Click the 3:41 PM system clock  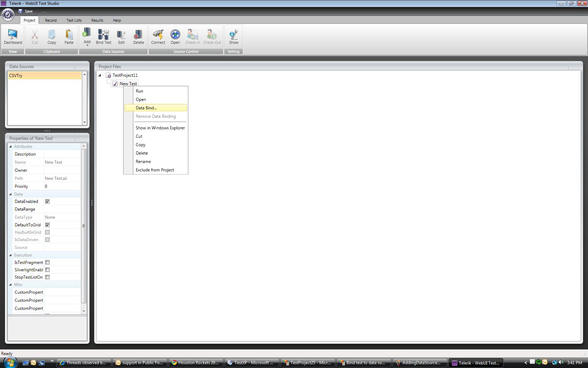pos(575,363)
